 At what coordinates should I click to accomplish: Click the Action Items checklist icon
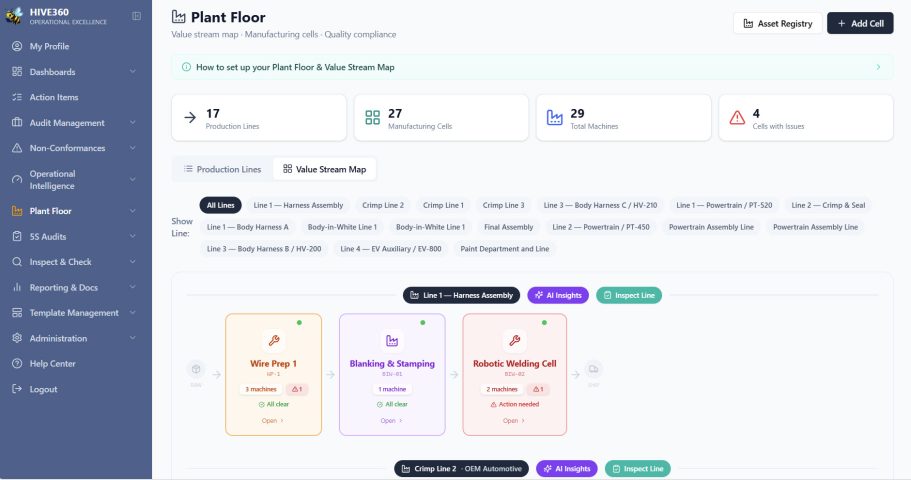tap(17, 97)
